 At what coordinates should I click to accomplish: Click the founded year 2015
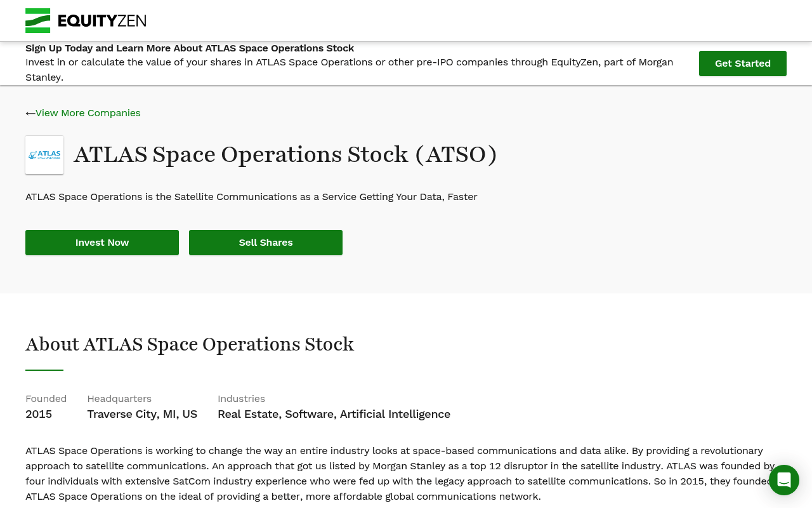[x=39, y=414]
